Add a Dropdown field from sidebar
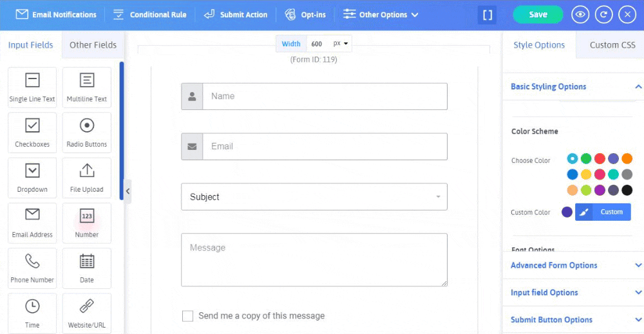Image resolution: width=644 pixels, height=334 pixels. pos(32,178)
